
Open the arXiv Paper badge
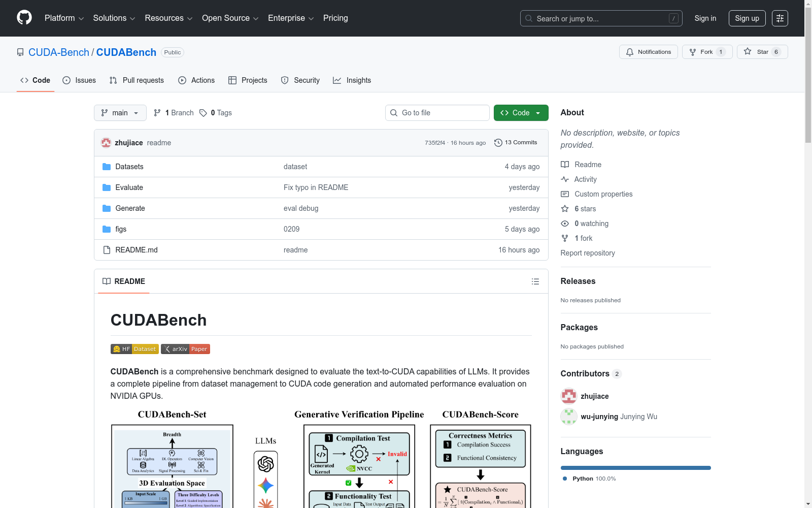click(x=185, y=349)
